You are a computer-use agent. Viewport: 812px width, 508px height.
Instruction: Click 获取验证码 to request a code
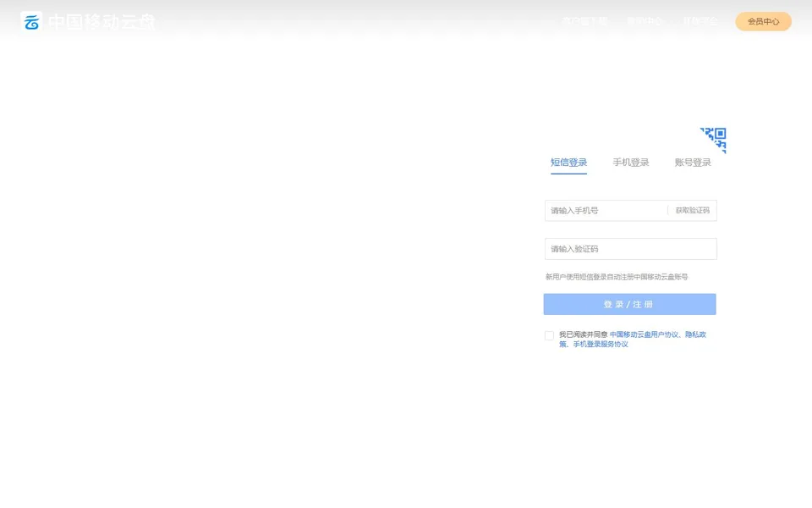[693, 211]
